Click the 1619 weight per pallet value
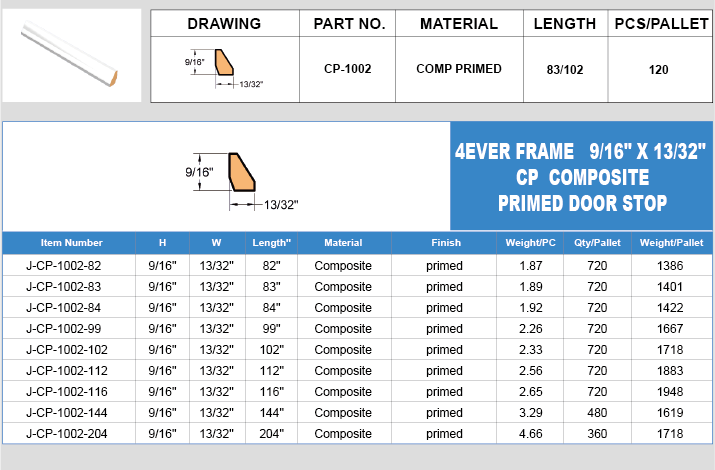Screen dimensions: 715x470 [x=670, y=413]
